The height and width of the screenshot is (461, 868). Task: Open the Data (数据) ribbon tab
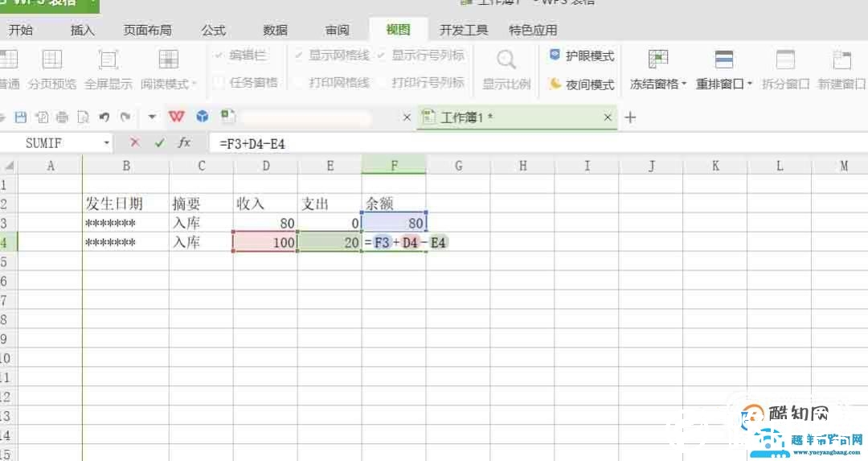pyautogui.click(x=275, y=30)
